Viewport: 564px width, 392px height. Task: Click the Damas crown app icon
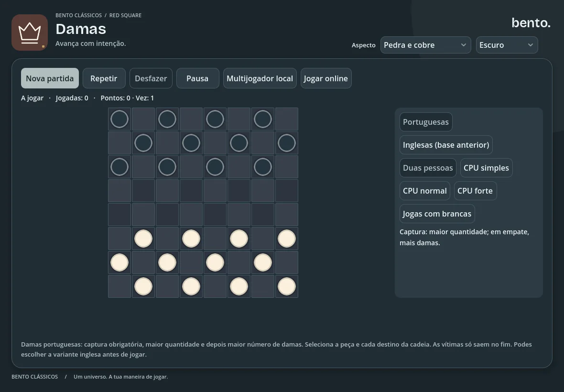point(30,33)
